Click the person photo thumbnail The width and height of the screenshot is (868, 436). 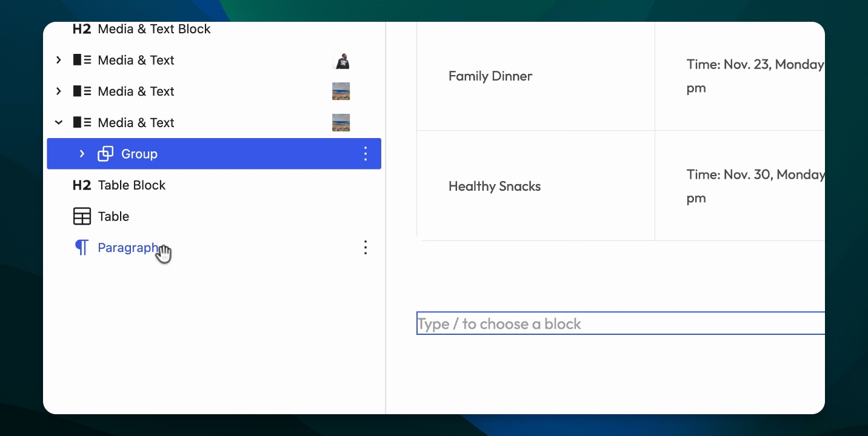(341, 61)
